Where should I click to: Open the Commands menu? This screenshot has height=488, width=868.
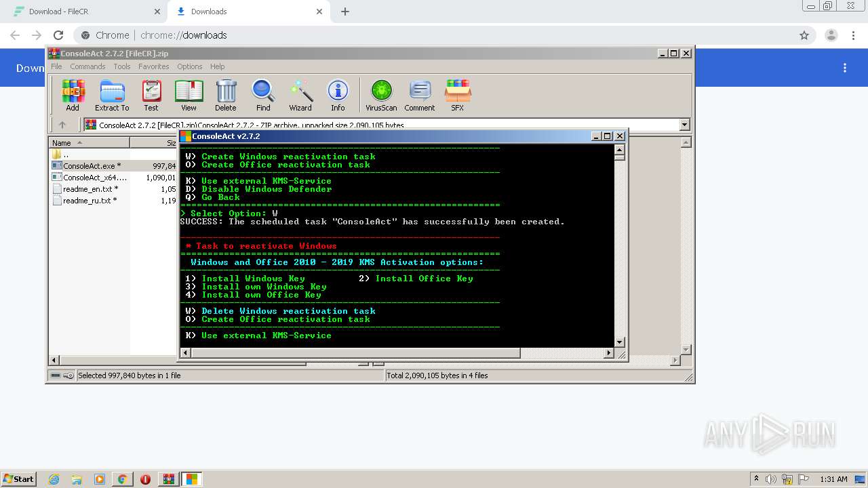coord(87,66)
